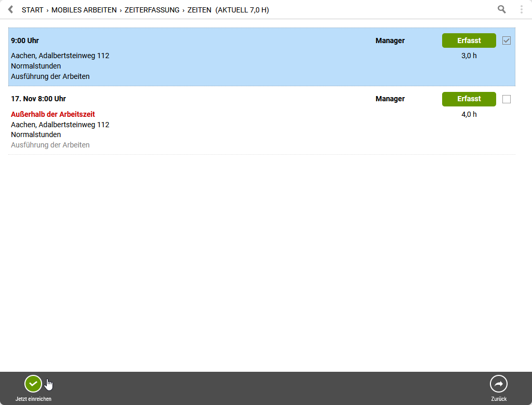Image resolution: width=532 pixels, height=405 pixels.
Task: Click Erfasst button for 9:00 Uhr entry
Action: coord(469,40)
